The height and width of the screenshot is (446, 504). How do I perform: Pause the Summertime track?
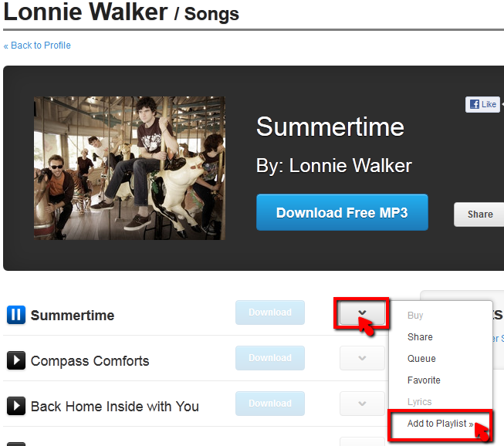pos(15,315)
